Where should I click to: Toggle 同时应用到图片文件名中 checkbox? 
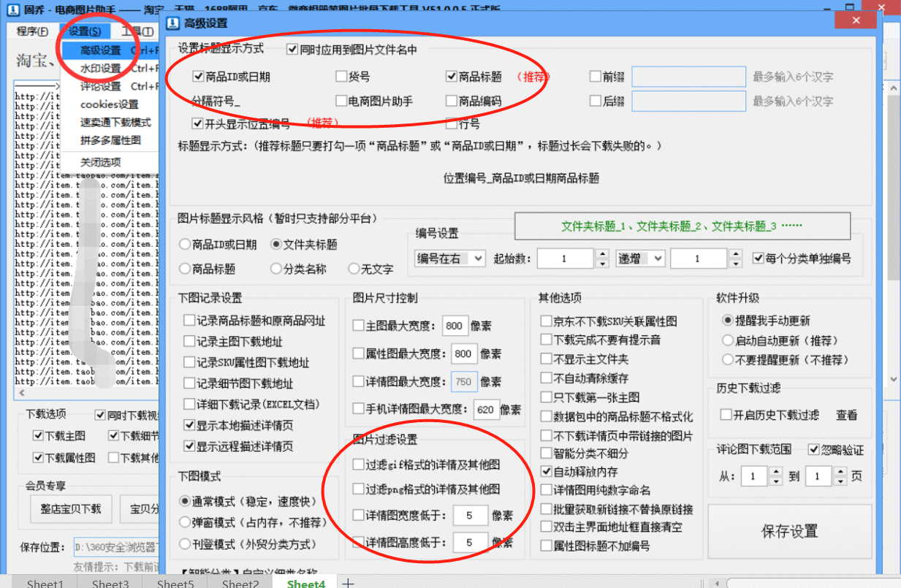[x=353, y=50]
